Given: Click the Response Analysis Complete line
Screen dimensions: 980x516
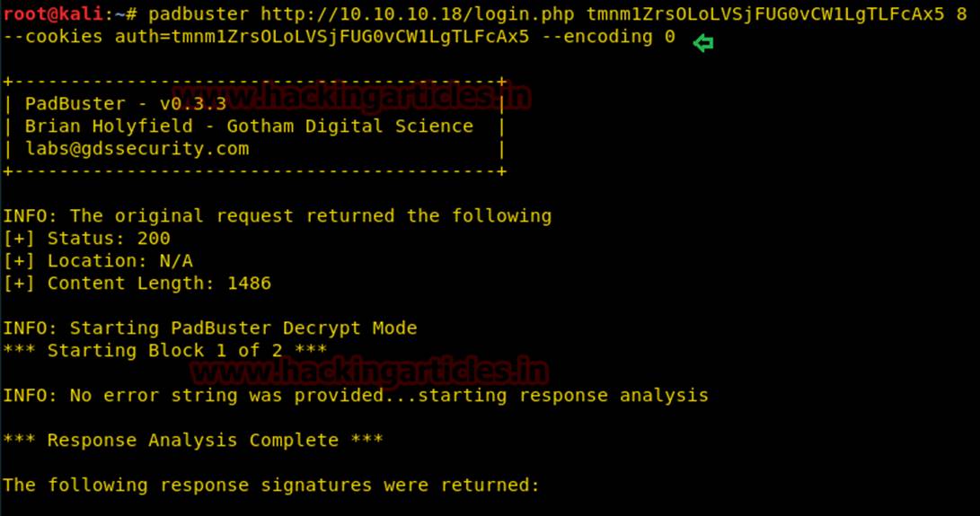Looking at the screenshot, I should (x=193, y=441).
